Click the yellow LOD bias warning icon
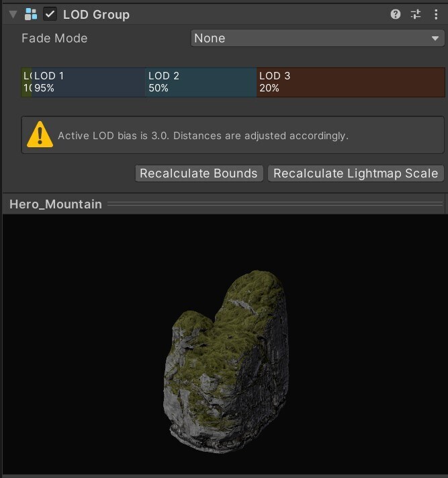This screenshot has width=448, height=478. [40, 134]
